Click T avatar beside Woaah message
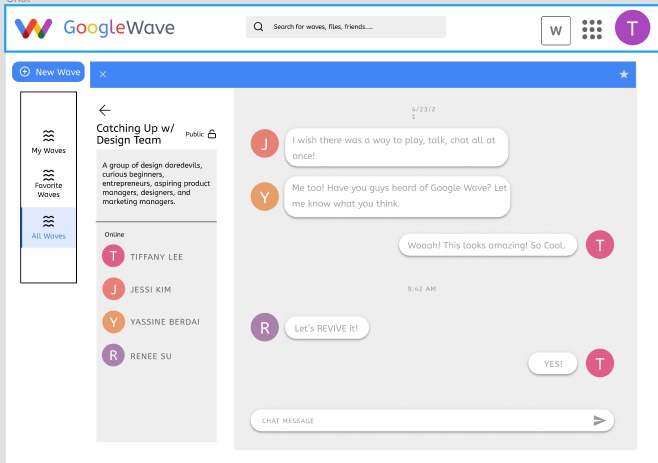Image resolution: width=658 pixels, height=463 pixels. (600, 245)
